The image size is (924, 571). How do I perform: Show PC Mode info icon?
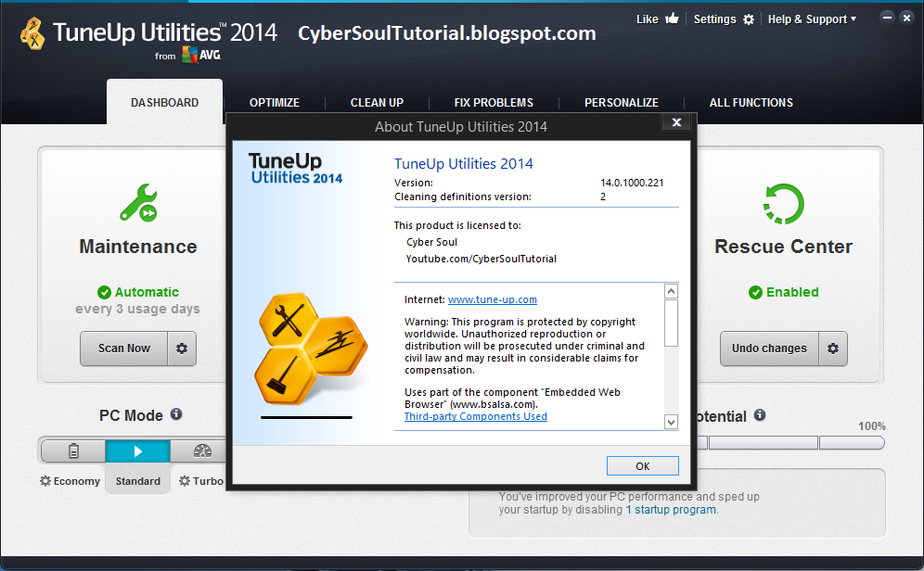point(176,414)
